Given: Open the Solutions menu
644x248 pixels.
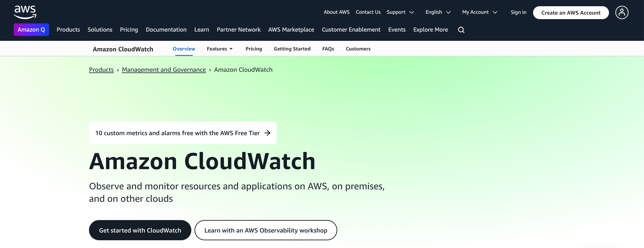Looking at the screenshot, I should (x=100, y=30).
